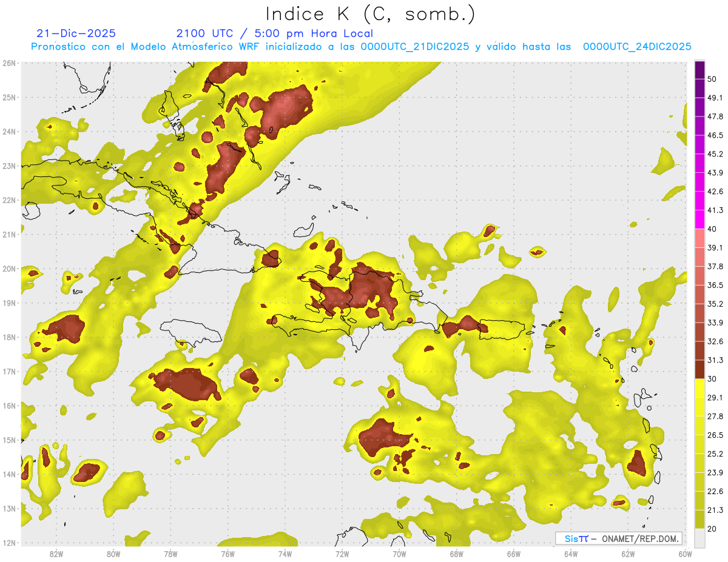Click the colorbar value "43.9"
The image size is (728, 562).
tap(715, 173)
